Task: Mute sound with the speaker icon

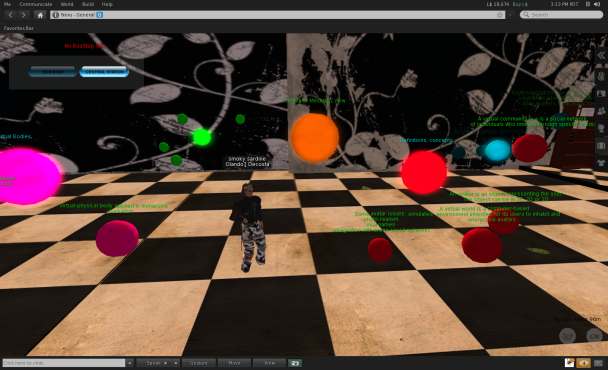Action: (x=598, y=4)
